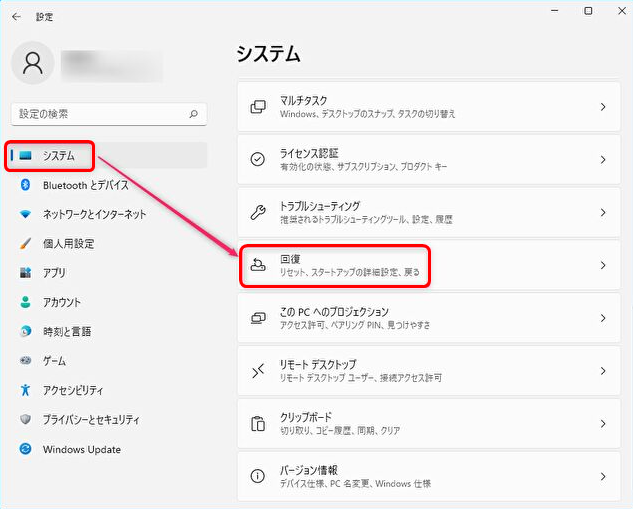Click the バージョン情報 title text
This screenshot has height=509, width=633.
[309, 470]
